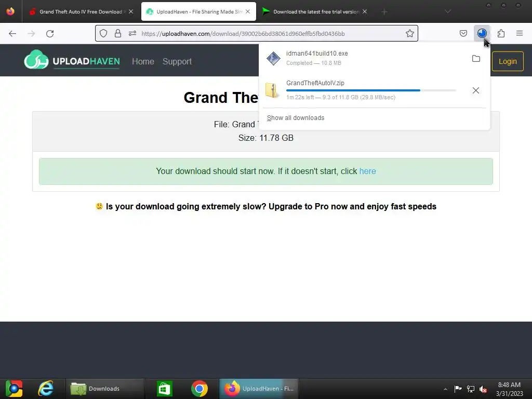View site security padlock info
Viewport: 532px width, 399px height.
pos(118,33)
